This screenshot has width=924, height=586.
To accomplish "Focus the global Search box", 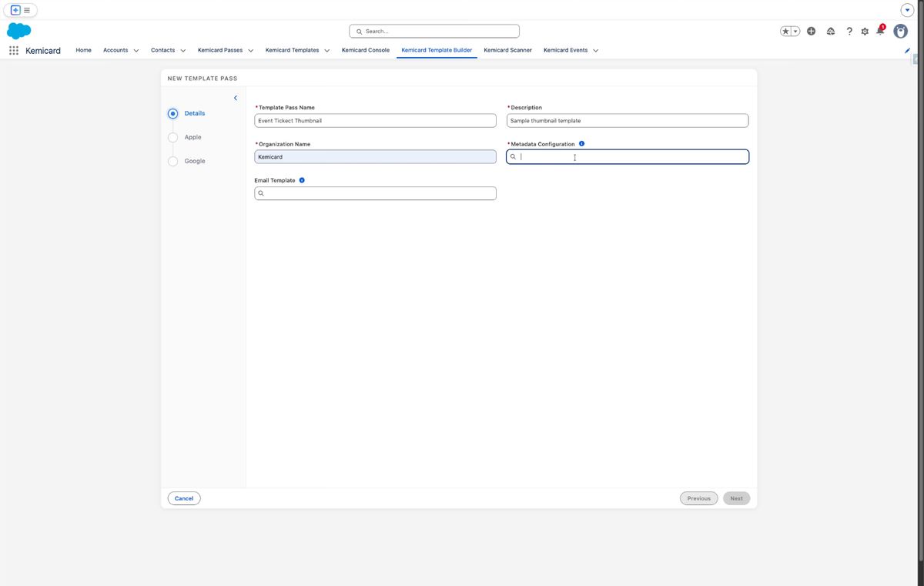I will 434,32.
